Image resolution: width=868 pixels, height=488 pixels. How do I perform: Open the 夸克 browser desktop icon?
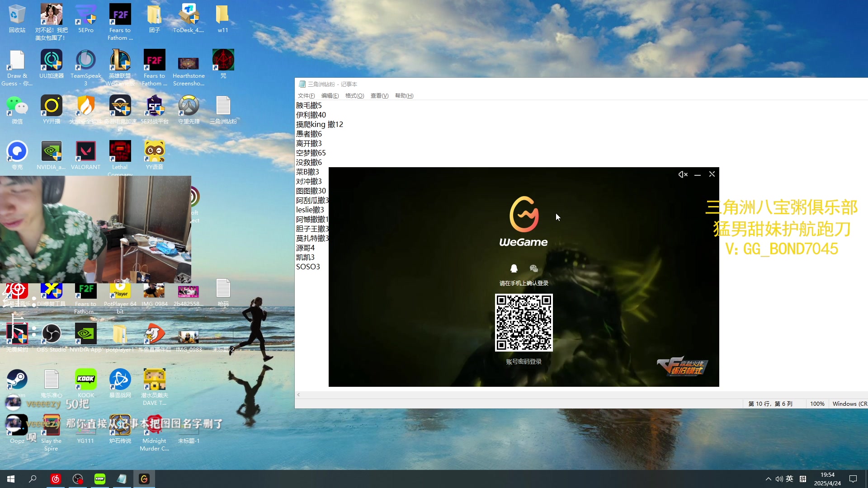17,155
